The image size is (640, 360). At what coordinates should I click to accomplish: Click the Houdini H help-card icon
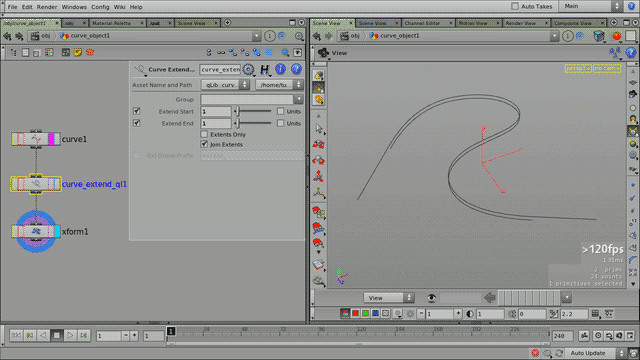tap(264, 69)
